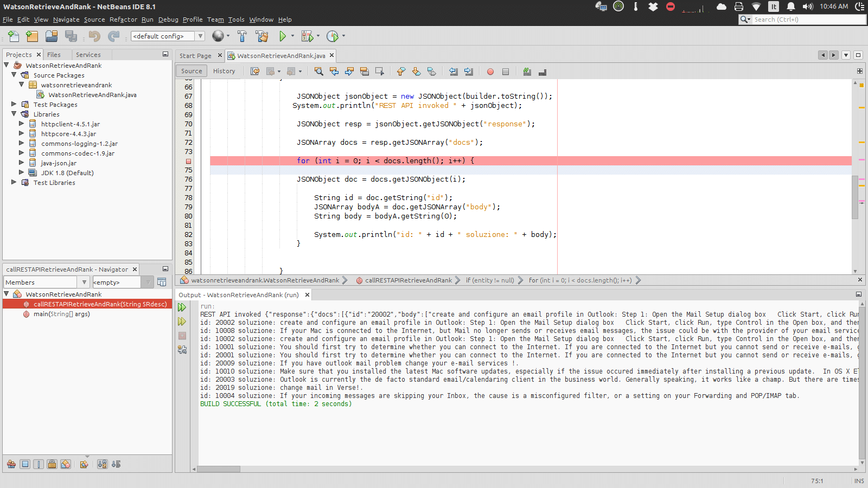Screen dimensions: 868x488
Task: Click the Dropbox tray icon
Action: pyautogui.click(x=653, y=7)
